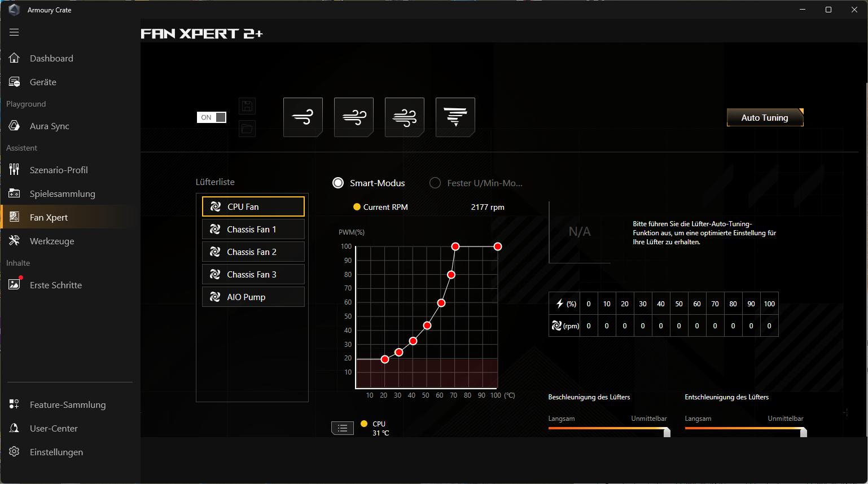Open Aura Sync from the sidebar
The height and width of the screenshot is (484, 868).
click(x=50, y=126)
